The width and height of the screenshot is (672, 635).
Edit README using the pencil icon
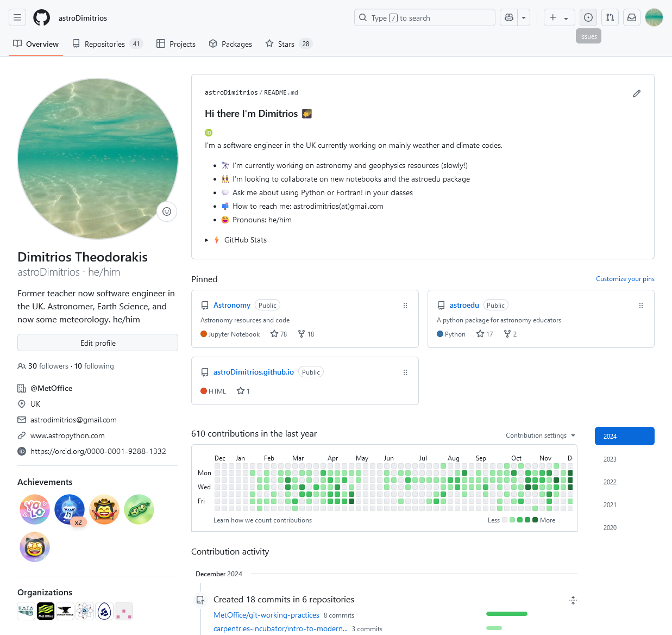point(637,94)
